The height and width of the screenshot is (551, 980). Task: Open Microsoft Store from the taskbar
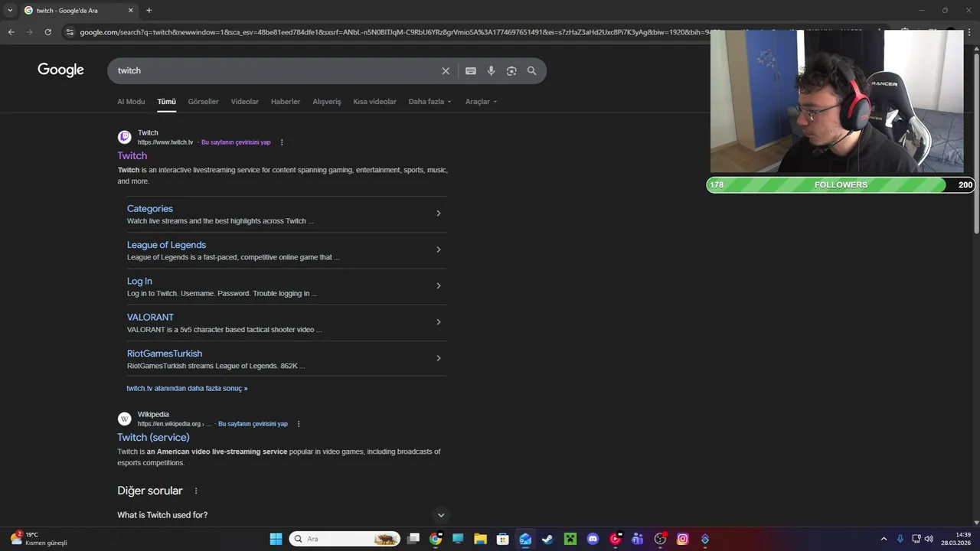pos(502,539)
